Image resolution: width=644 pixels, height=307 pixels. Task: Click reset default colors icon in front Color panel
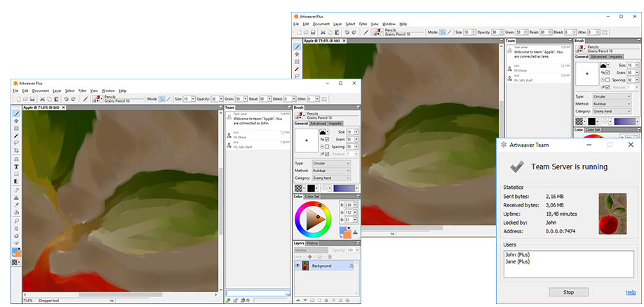click(x=349, y=228)
